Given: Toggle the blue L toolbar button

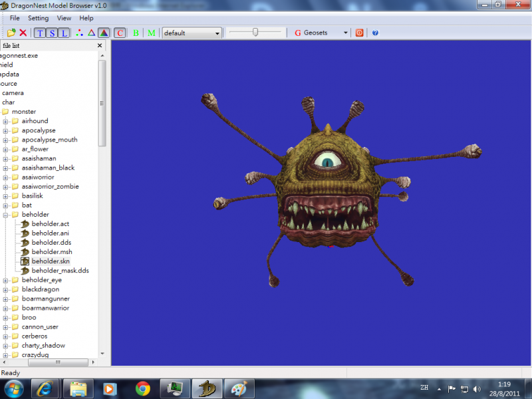Looking at the screenshot, I should coord(64,33).
